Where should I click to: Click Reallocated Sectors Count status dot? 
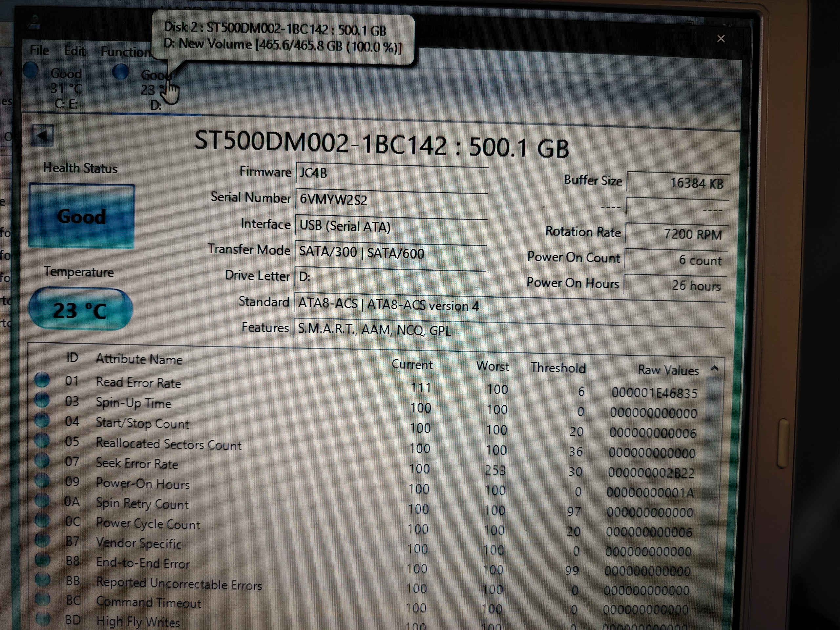pyautogui.click(x=42, y=440)
